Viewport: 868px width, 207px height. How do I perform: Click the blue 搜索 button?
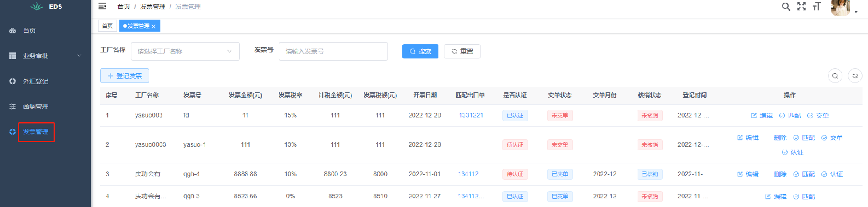(x=420, y=51)
